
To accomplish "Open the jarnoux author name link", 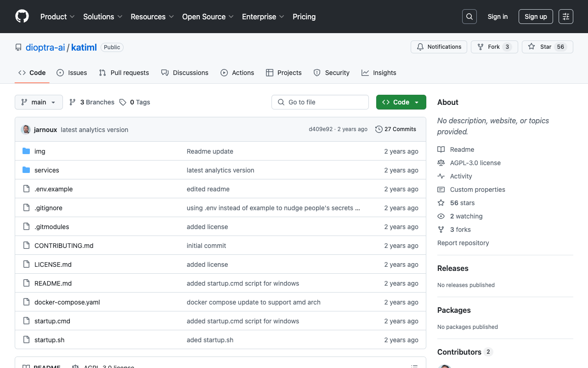I will [45, 130].
